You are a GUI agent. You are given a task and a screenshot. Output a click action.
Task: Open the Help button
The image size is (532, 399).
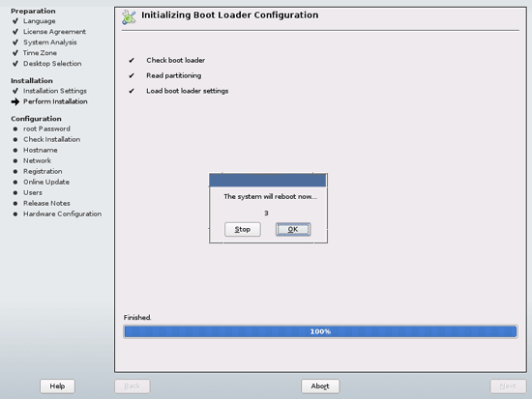pyautogui.click(x=57, y=386)
